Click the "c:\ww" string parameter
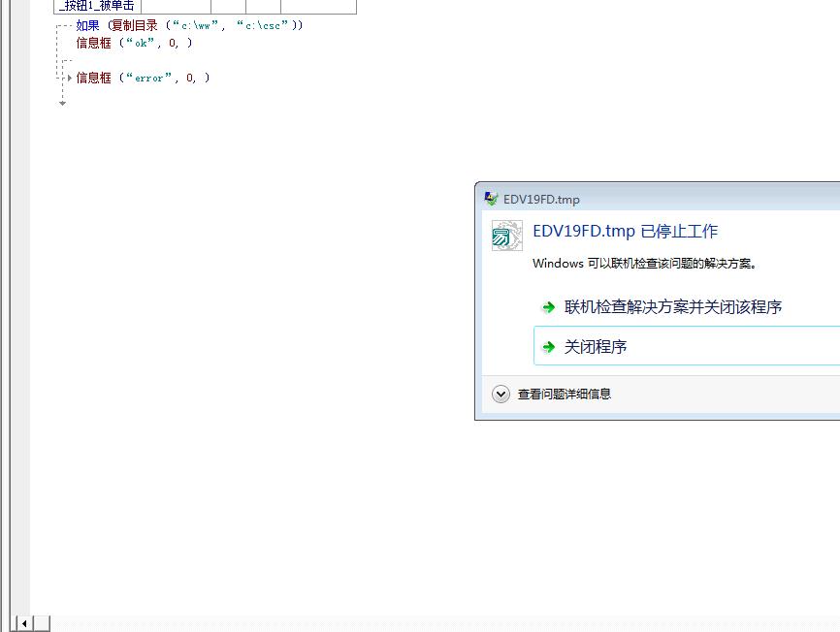The width and height of the screenshot is (840, 632). (195, 25)
